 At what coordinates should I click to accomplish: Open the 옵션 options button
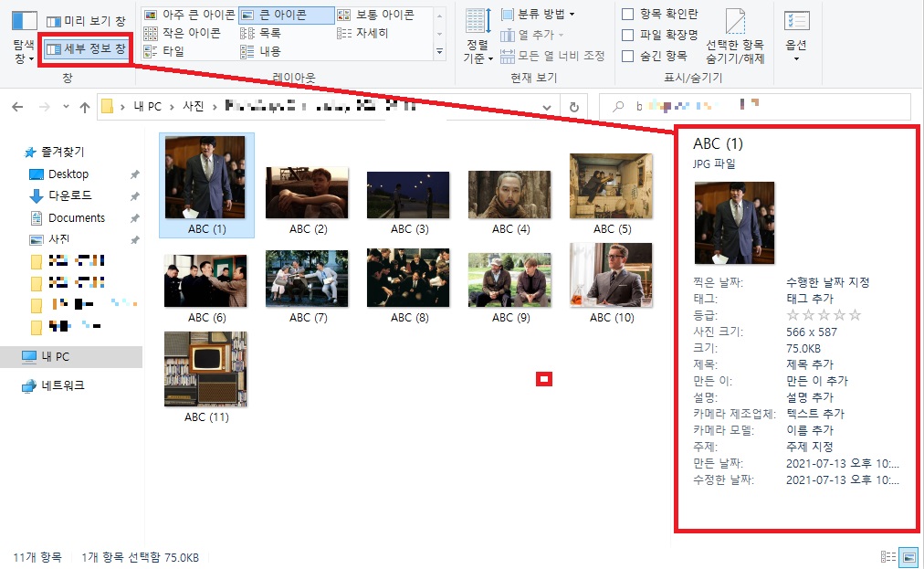click(x=797, y=36)
